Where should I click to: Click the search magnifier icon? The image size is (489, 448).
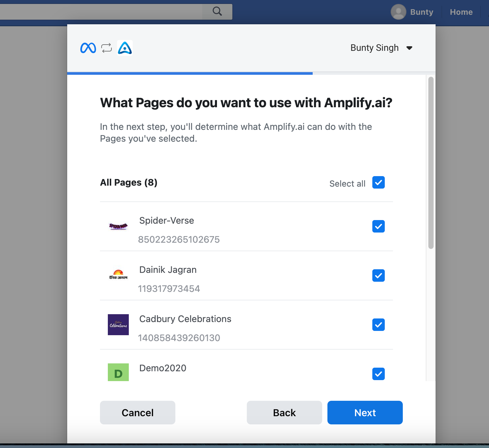pyautogui.click(x=217, y=11)
